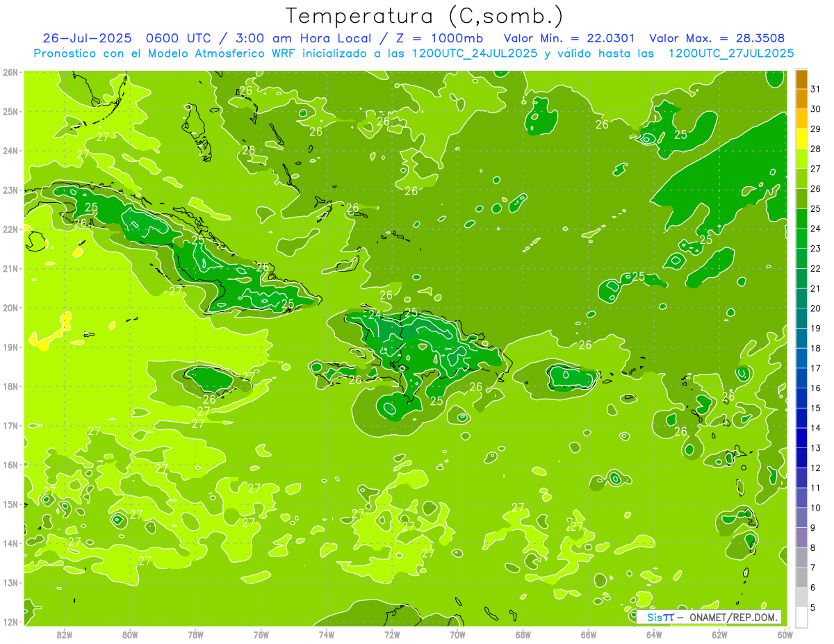Click '1200UTC_24JUL2025' initialization time
This screenshot has height=644, width=834.
click(475, 53)
